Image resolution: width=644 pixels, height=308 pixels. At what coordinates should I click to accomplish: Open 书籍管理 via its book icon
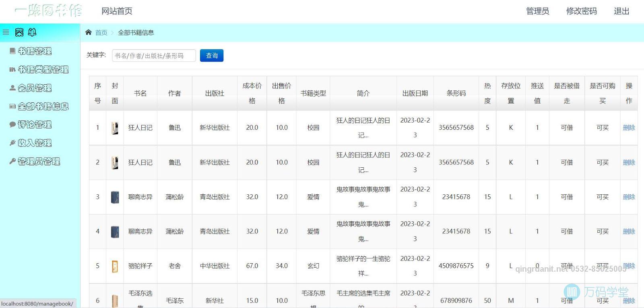coord(12,51)
